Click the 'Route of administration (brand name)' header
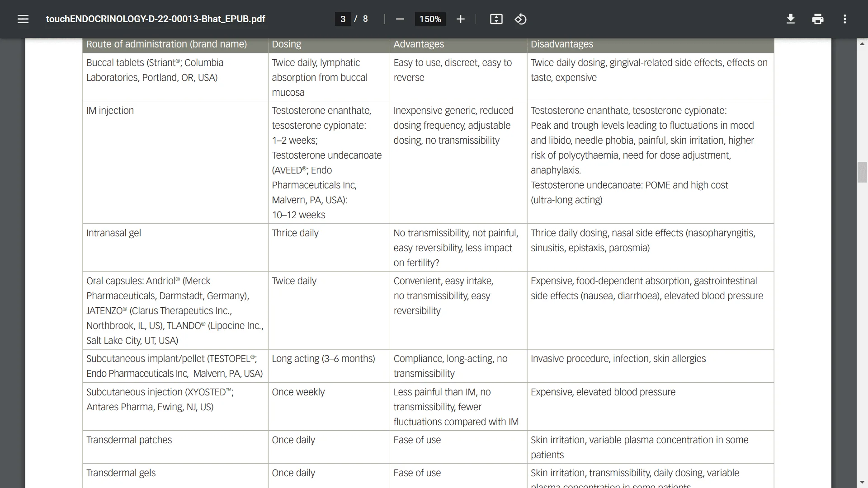Screen dimensions: 868x488 [166, 44]
